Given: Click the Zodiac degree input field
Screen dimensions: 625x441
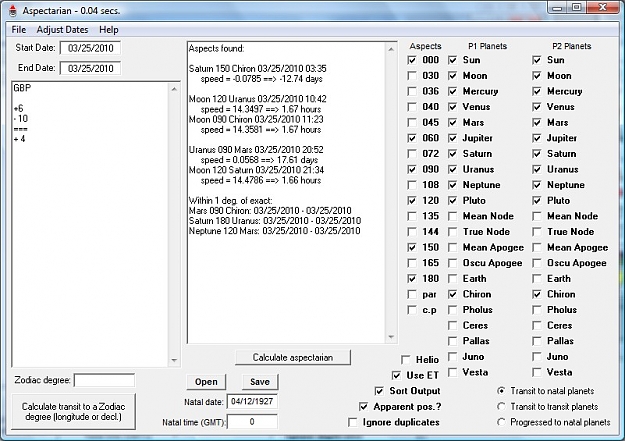Looking at the screenshot, I should point(104,380).
